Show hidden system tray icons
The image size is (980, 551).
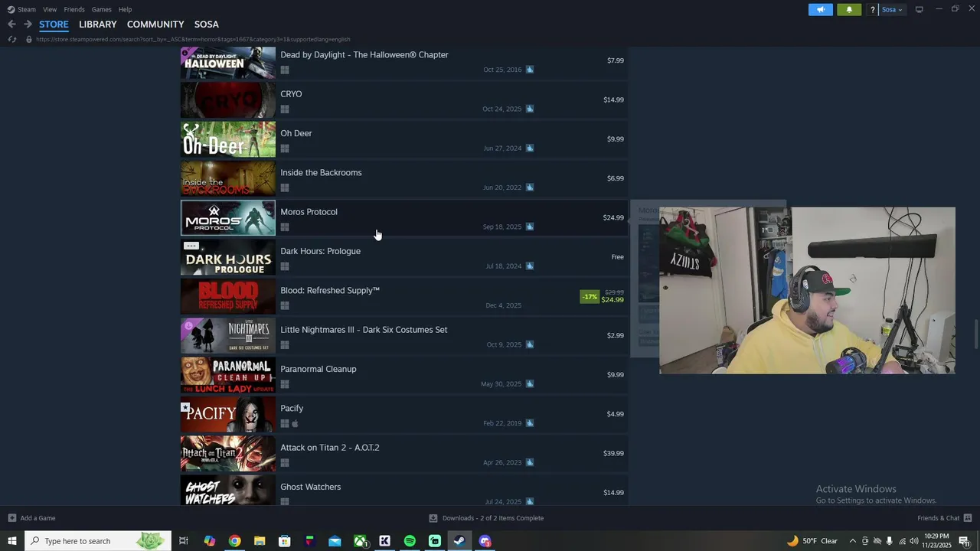pyautogui.click(x=852, y=541)
